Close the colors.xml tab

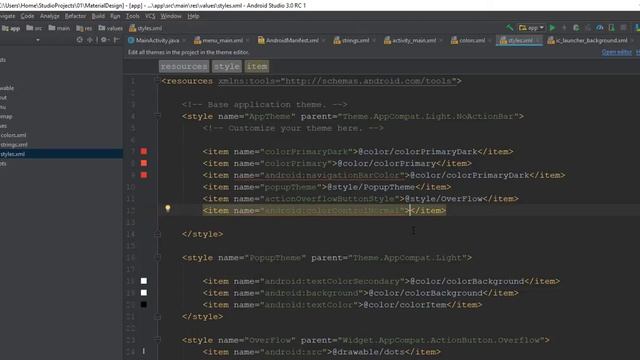tap(489, 40)
